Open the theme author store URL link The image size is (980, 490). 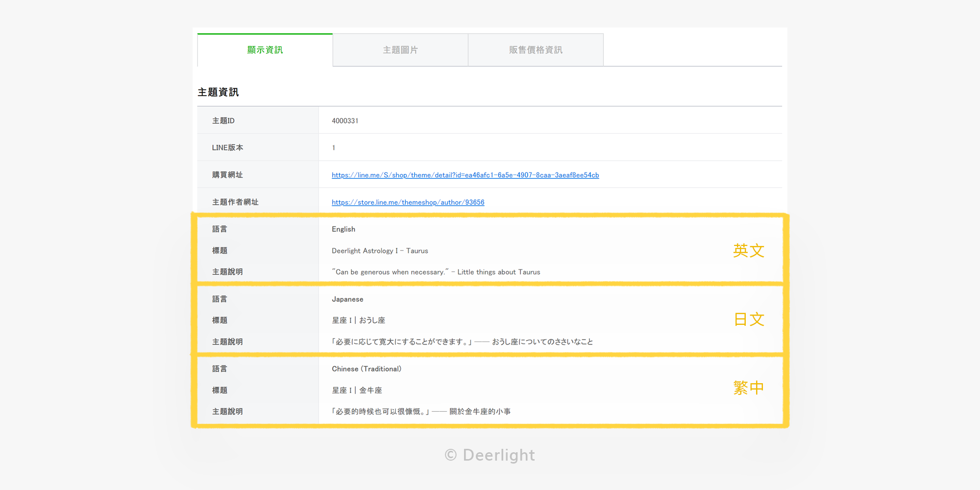pyautogui.click(x=408, y=202)
